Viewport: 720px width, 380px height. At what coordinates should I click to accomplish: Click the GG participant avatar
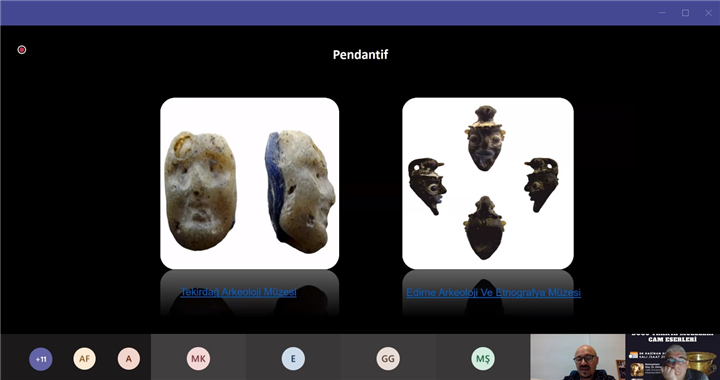point(388,359)
